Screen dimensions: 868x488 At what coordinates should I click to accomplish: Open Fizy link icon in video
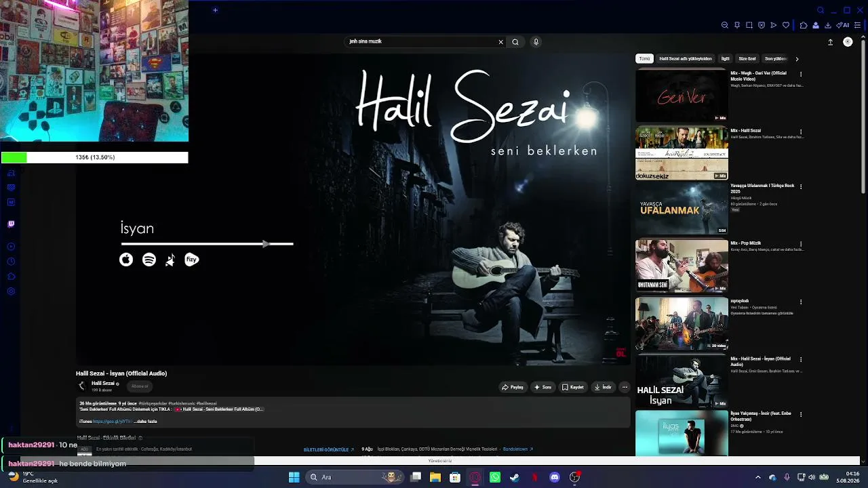tap(192, 260)
